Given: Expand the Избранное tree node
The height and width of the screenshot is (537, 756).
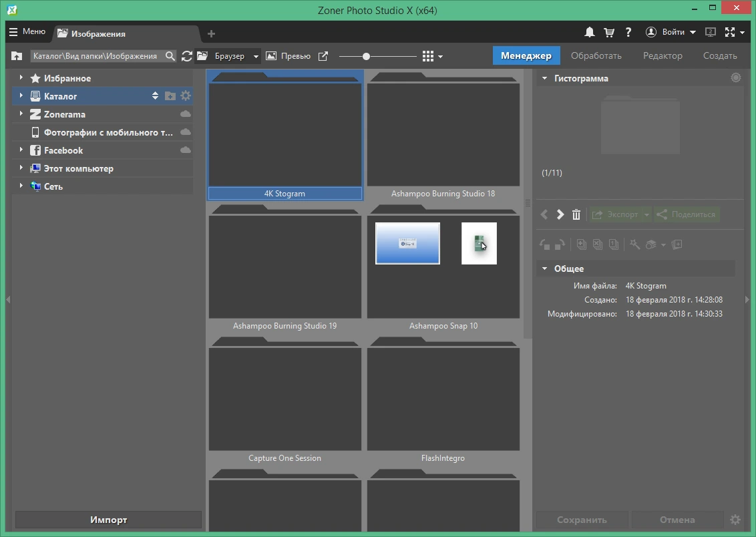Looking at the screenshot, I should pos(21,77).
